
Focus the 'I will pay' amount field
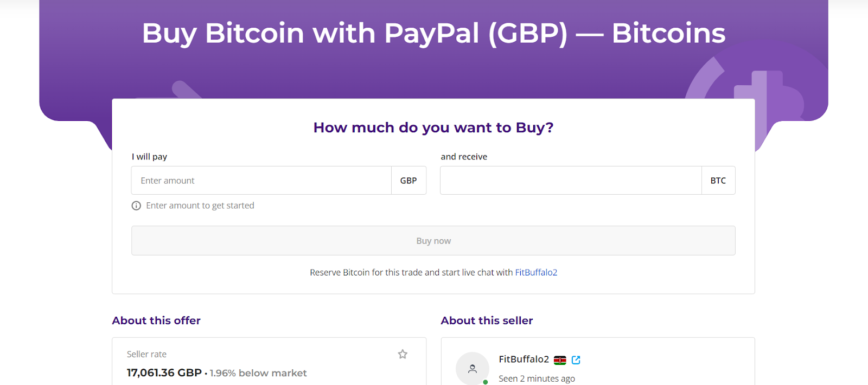pyautogui.click(x=261, y=181)
